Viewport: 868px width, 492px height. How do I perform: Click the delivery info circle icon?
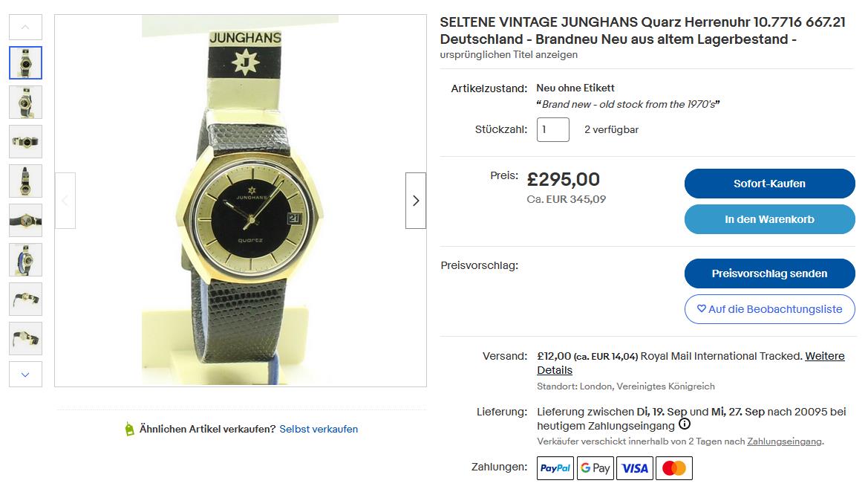pyautogui.click(x=685, y=425)
